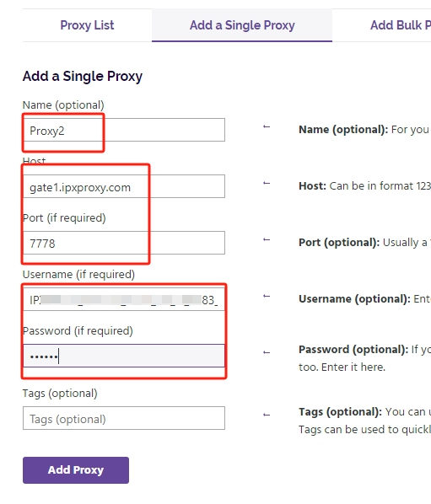Select the Add a Single Proxy tab
Viewport: 431px width, 504px height.
(x=242, y=25)
